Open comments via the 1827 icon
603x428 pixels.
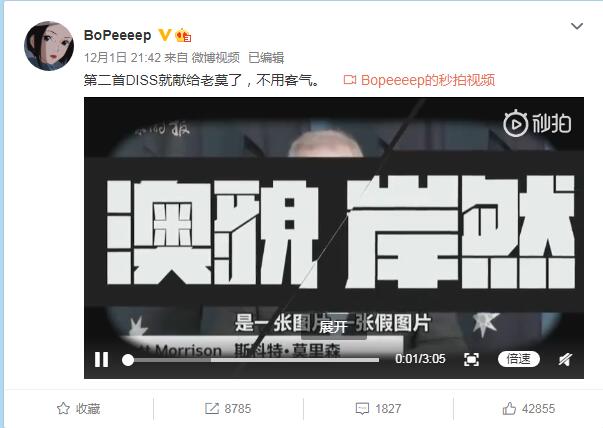378,408
